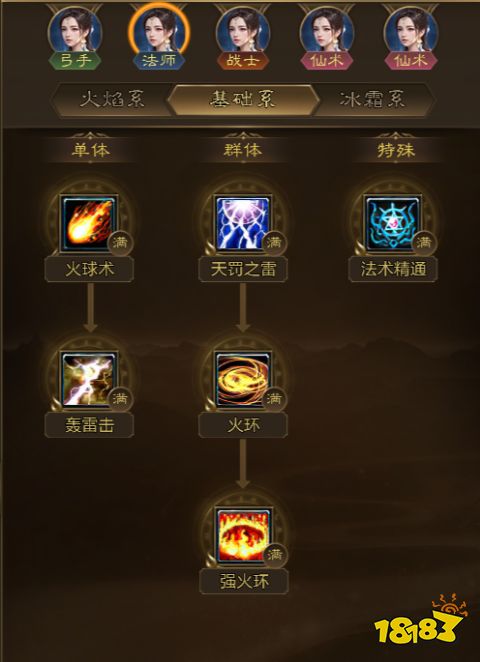Image resolution: width=480 pixels, height=662 pixels.
Task: Switch to the 火焰系 tab
Action: coord(112,100)
